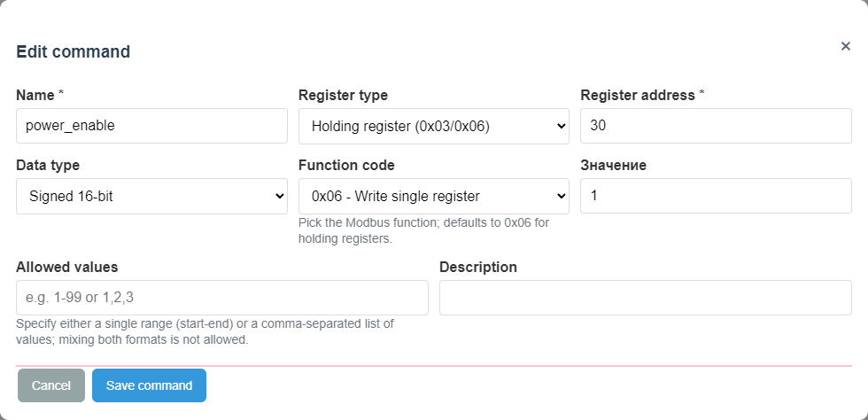Screen dimensions: 868x420
Task: Click the "Register type" label text
Action: (x=343, y=95)
